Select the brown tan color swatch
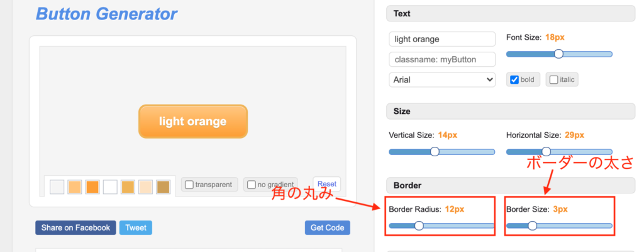This screenshot has width=644, height=252. point(163,186)
